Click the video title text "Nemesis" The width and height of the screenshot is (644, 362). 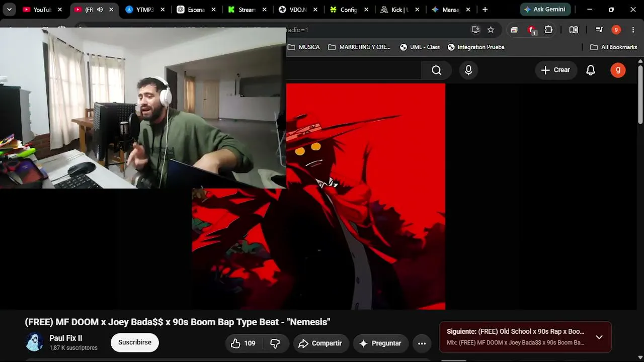tap(308, 322)
